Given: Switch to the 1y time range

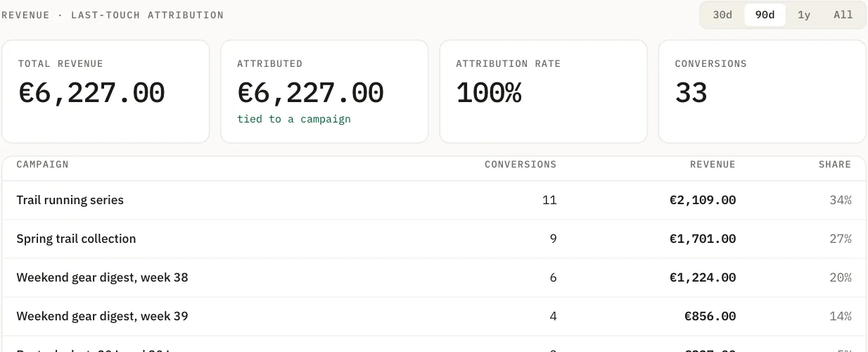Looking at the screenshot, I should 804,15.
